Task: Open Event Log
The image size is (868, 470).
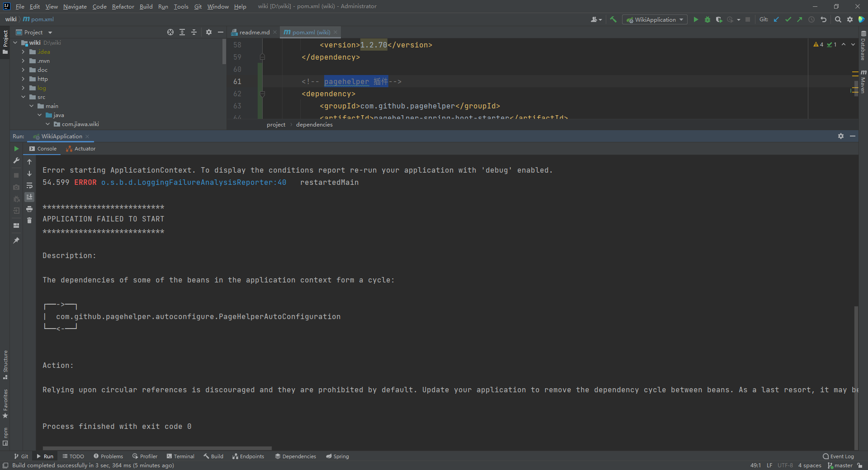Action: (x=838, y=456)
